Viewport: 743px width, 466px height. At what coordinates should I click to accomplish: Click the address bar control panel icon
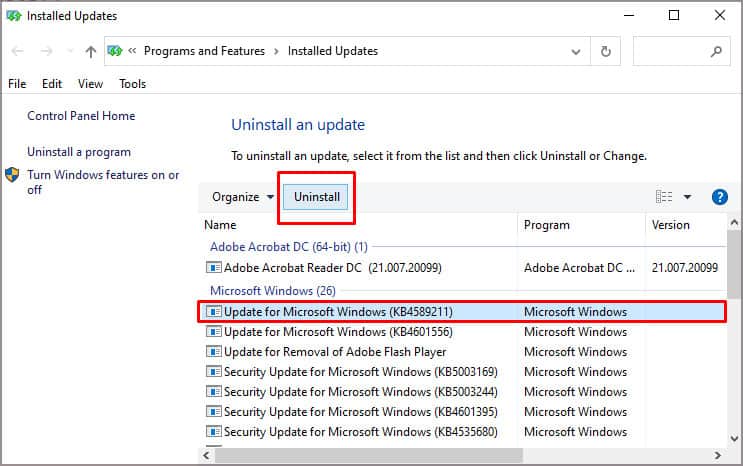pos(115,51)
